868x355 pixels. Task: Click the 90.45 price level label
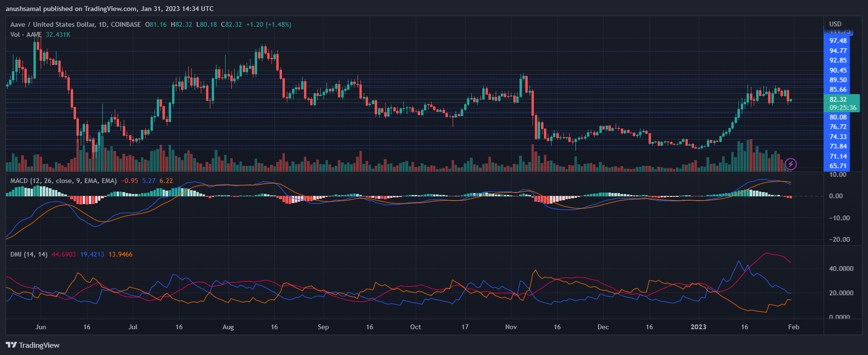click(x=838, y=70)
